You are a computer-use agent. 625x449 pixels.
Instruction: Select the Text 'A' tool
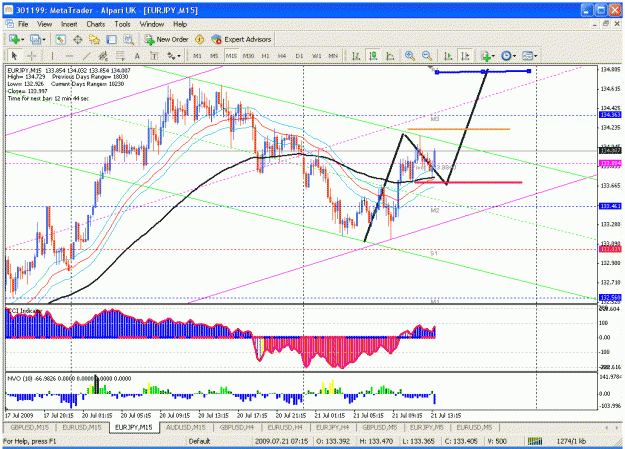(137, 56)
